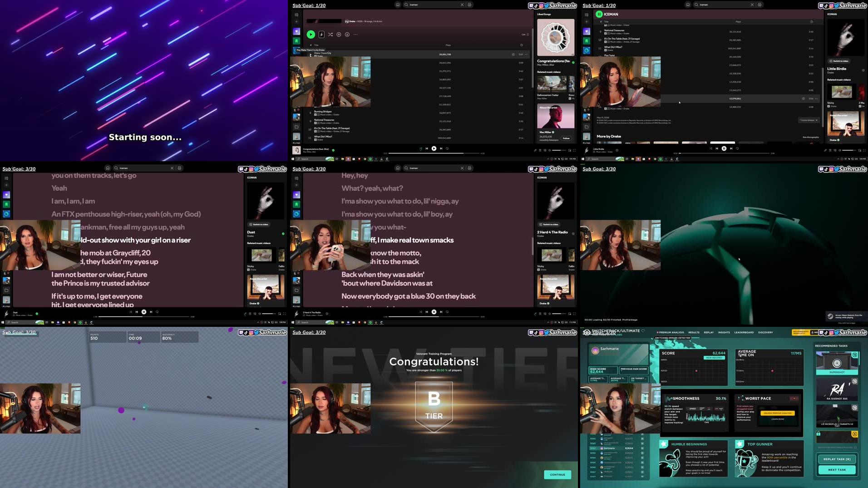Viewport: 868px width, 488px height.
Task: Click add-to-library plus icon beside tracklist shuffle
Action: [339, 35]
